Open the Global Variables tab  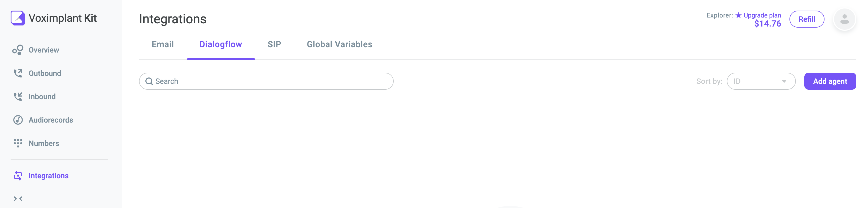339,44
